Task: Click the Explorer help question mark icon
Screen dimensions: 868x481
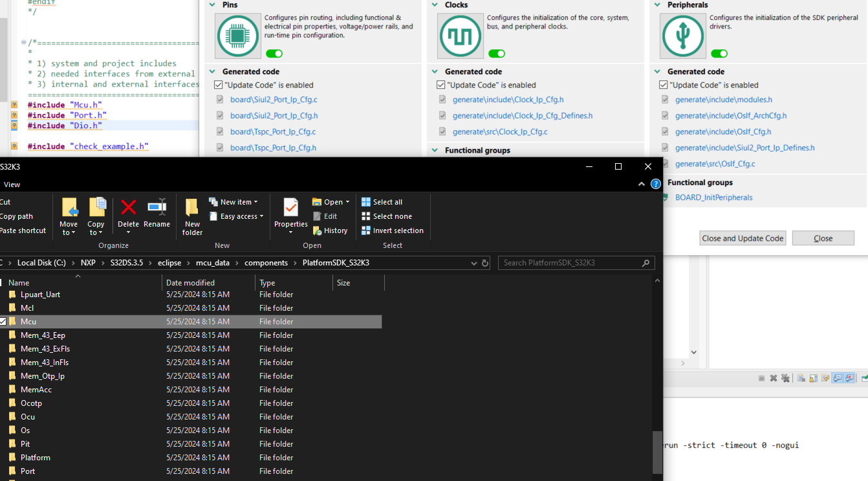Action: tap(655, 185)
